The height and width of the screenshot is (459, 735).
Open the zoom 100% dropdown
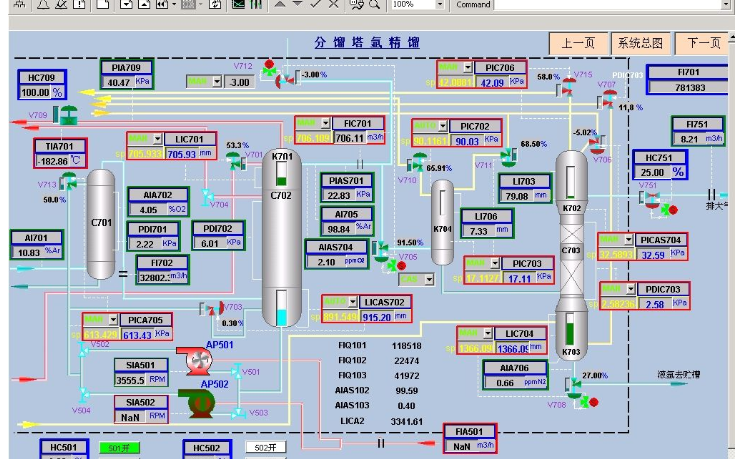439,5
